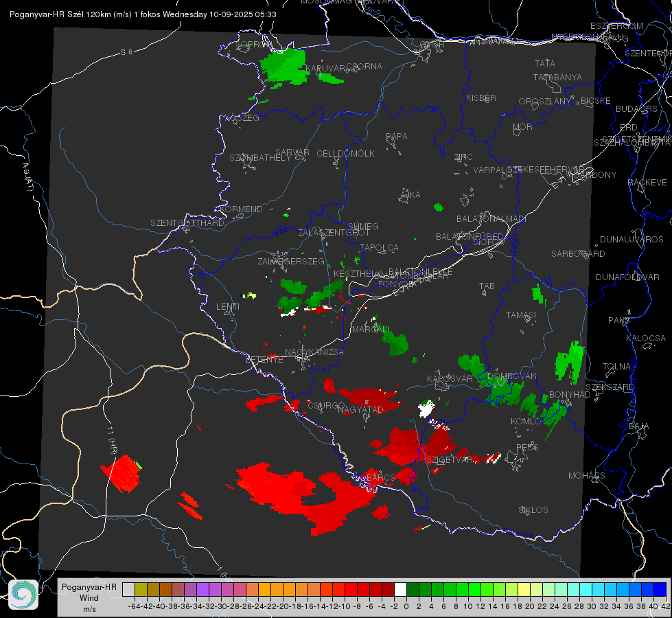Click the 'BONYHÁD' town label
The height and width of the screenshot is (618, 672).
click(570, 395)
